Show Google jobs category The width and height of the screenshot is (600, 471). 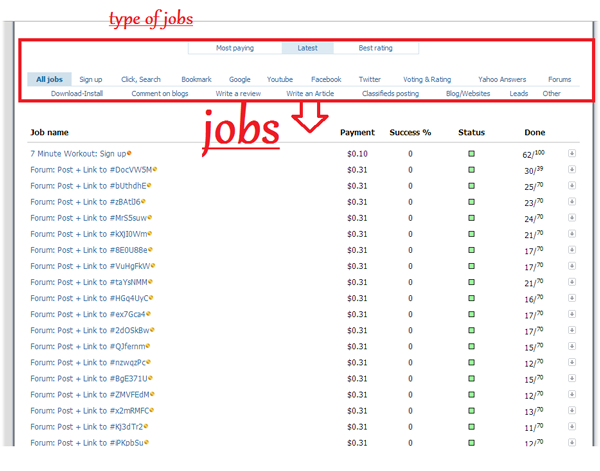point(240,80)
